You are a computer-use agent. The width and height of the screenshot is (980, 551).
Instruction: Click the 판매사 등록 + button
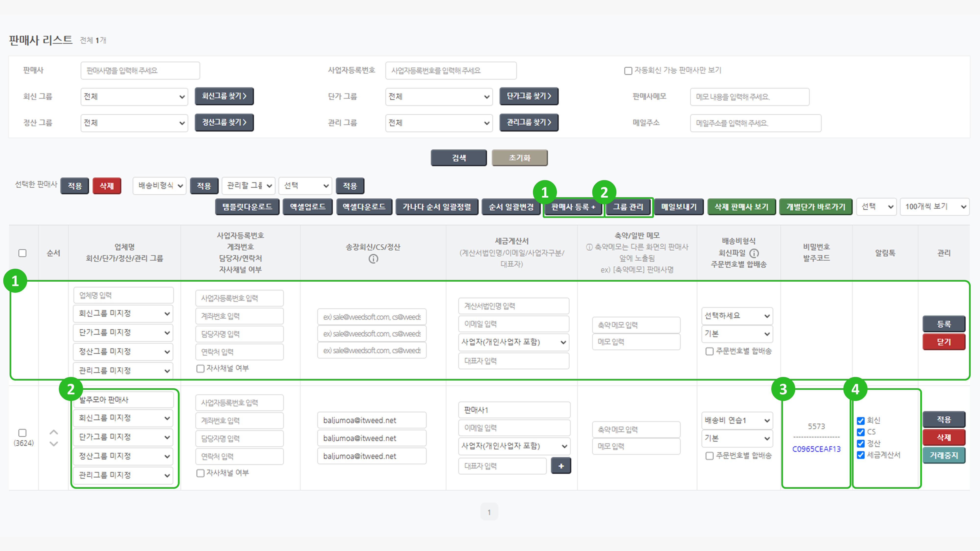click(573, 207)
